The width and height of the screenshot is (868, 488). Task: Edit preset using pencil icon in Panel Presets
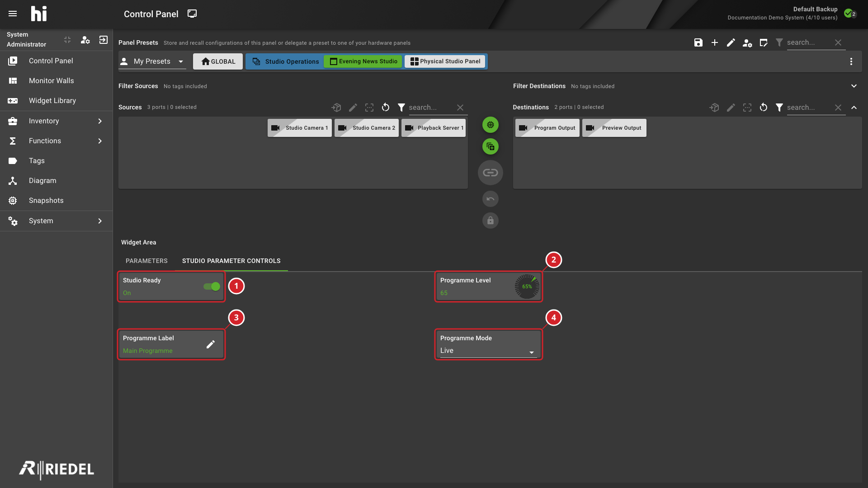[x=731, y=42]
